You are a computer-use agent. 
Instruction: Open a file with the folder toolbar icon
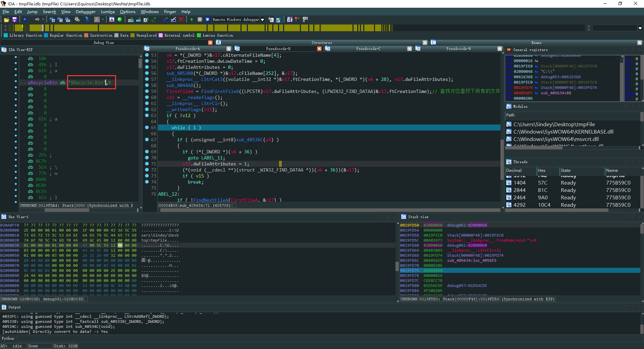tap(6, 20)
